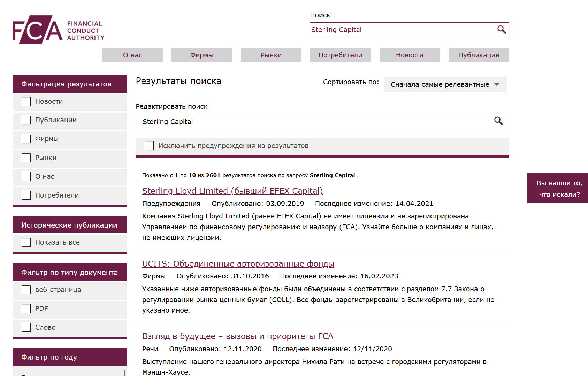
Task: Click the magnifier icon beside Редактировать поиск
Action: (498, 121)
